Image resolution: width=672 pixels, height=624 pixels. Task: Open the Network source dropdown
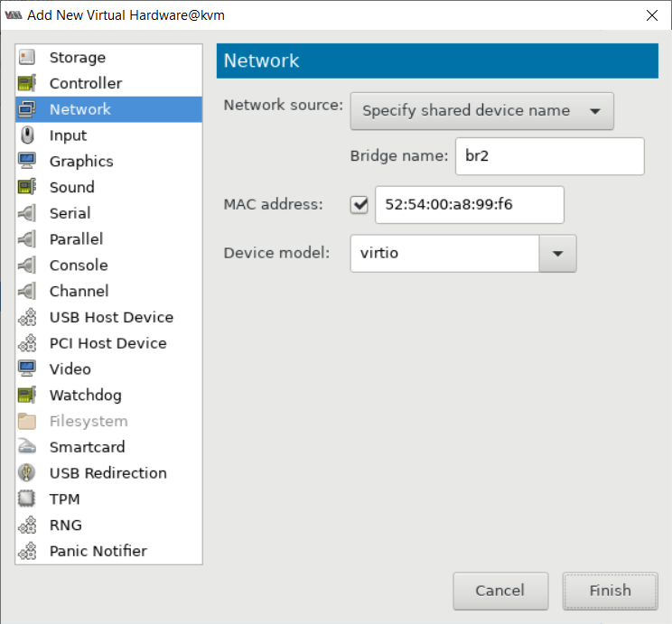(x=481, y=111)
